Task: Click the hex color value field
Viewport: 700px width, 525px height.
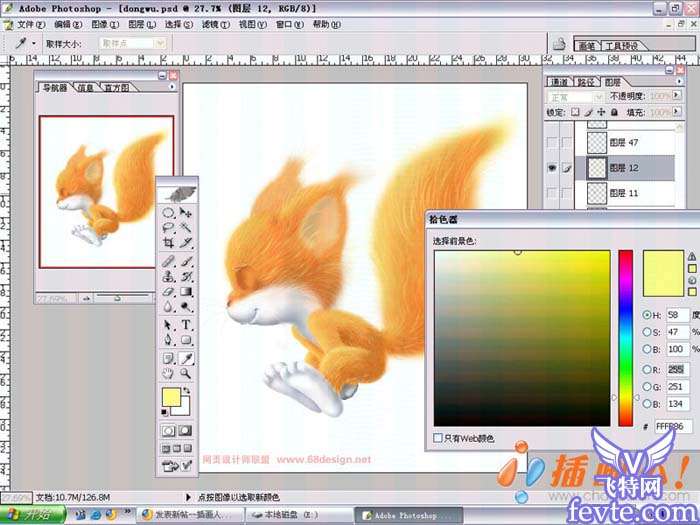Action: click(669, 425)
